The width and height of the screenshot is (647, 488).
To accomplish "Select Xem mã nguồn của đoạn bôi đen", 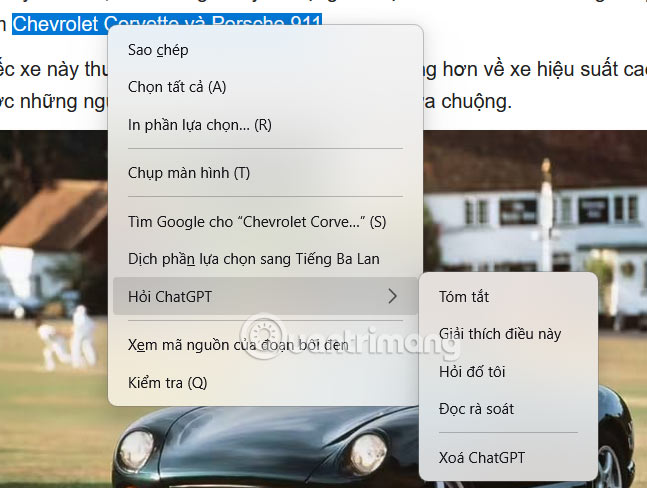I will point(265,345).
